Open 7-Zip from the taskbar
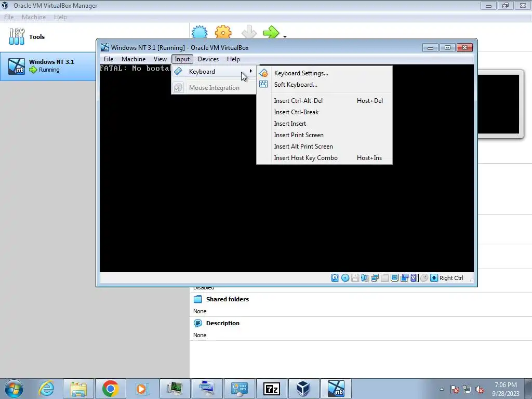The width and height of the screenshot is (532, 399). coord(271,389)
